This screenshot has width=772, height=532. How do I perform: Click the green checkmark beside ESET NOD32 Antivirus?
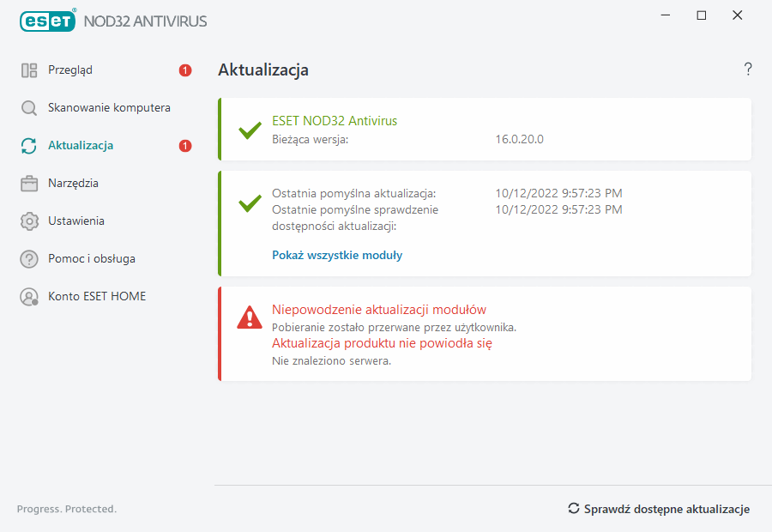click(249, 130)
